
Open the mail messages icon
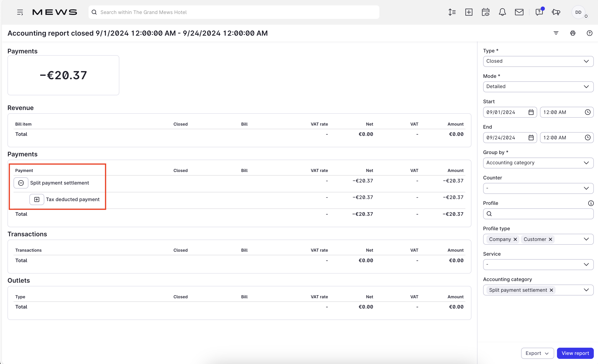[519, 12]
